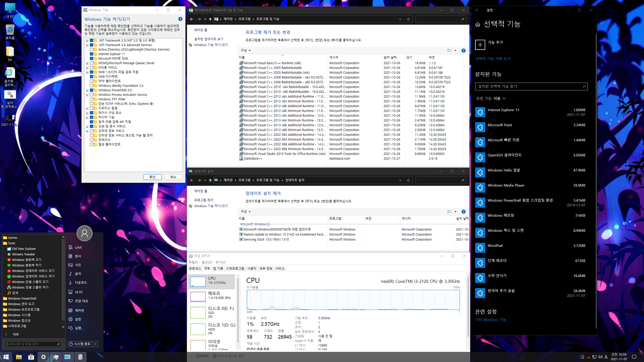Expand MSMQ Server tree node

(87, 63)
